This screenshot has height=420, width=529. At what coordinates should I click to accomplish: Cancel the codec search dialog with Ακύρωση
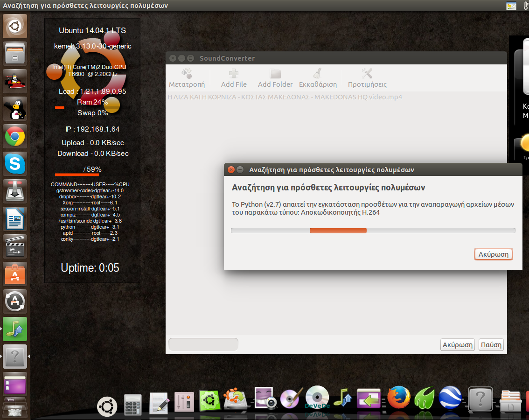(x=493, y=254)
